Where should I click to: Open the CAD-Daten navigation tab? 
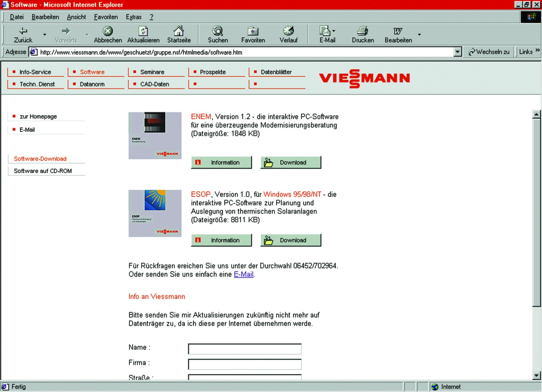156,84
